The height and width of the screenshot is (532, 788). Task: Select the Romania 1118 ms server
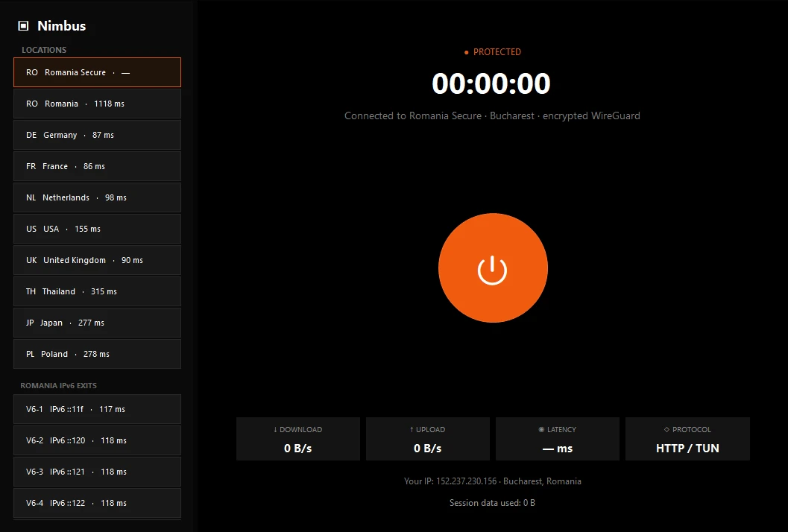pyautogui.click(x=97, y=104)
